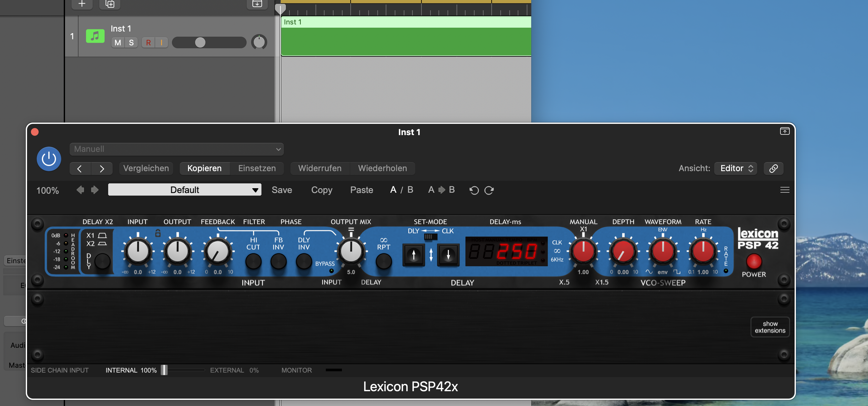Mute the Inst 1 track
This screenshot has height=406, width=868.
[x=118, y=43]
